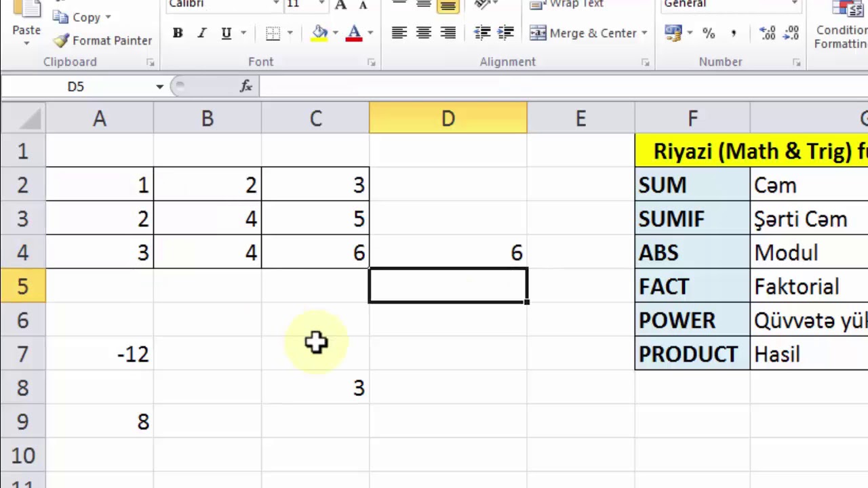Open Underline style dropdown arrow
This screenshot has width=868, height=488.
click(x=243, y=33)
